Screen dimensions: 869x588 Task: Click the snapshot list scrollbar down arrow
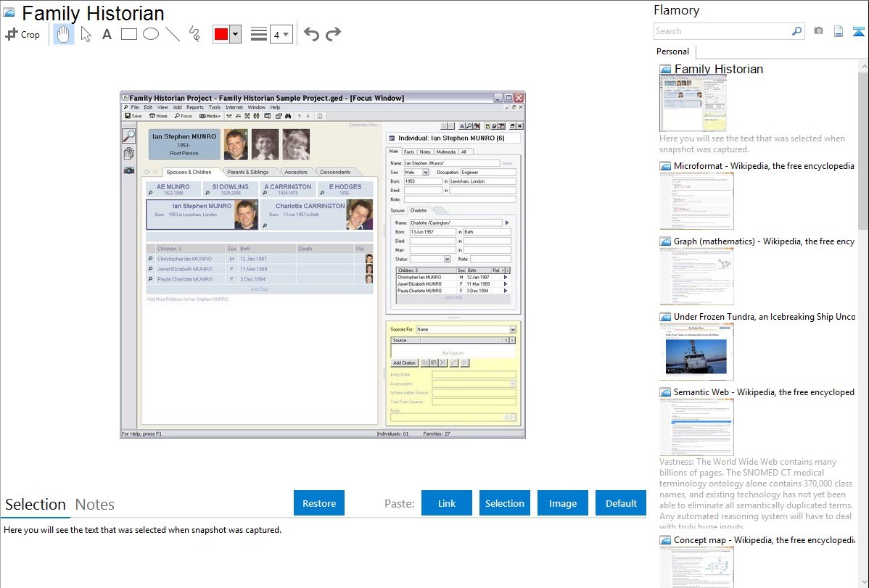click(x=863, y=582)
